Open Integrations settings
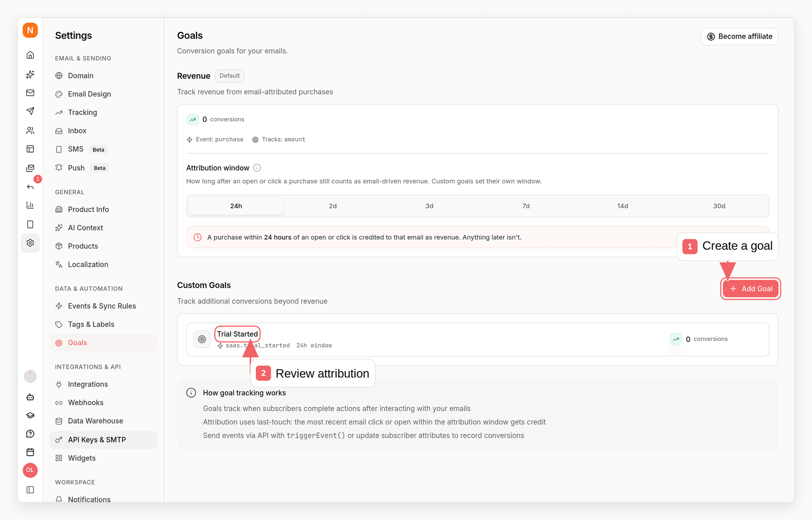The height and width of the screenshot is (520, 812). tap(103, 384)
